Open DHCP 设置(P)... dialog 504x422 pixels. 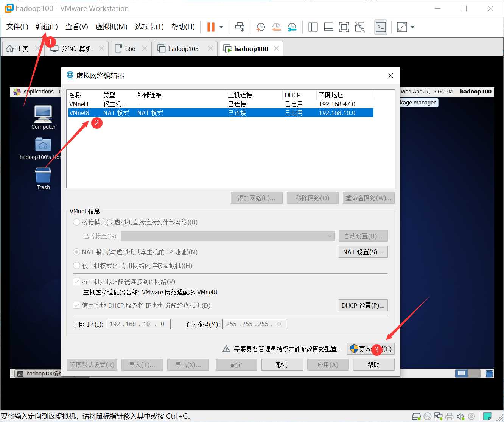[x=363, y=305]
